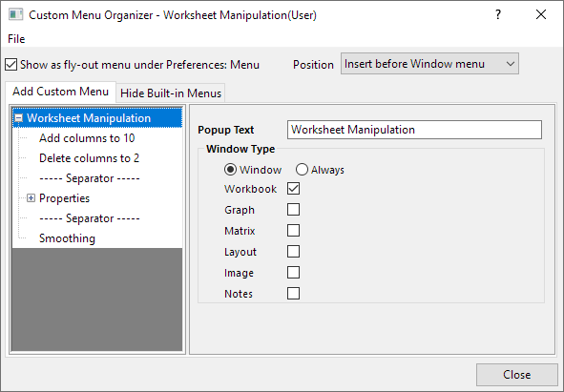Switch to Add Custom Menu tab
564x392 pixels.
pos(60,92)
